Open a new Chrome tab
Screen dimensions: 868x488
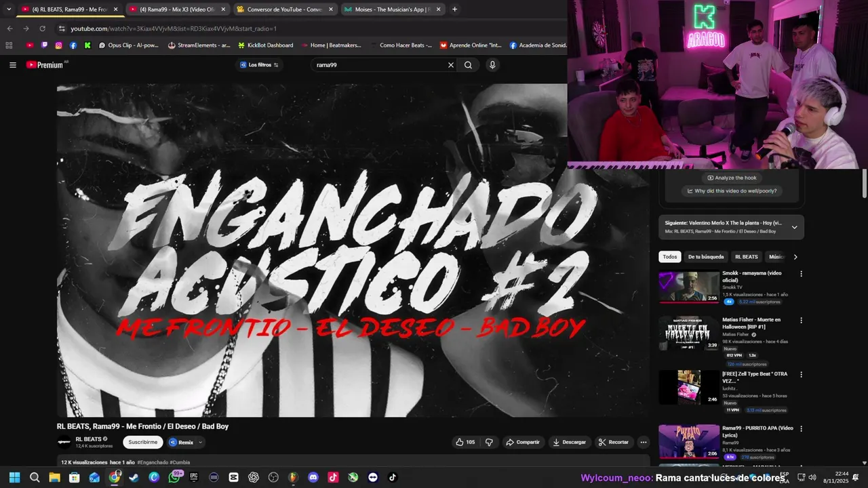tap(454, 9)
